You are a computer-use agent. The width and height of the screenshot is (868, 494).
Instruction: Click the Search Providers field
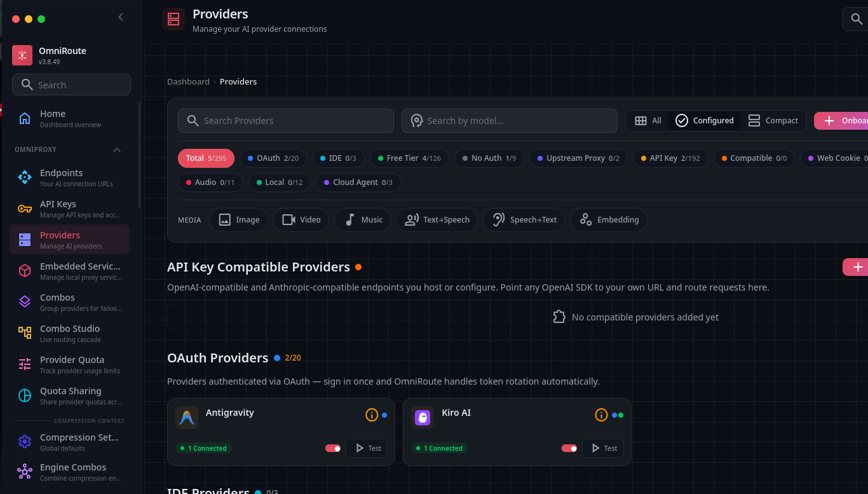286,121
